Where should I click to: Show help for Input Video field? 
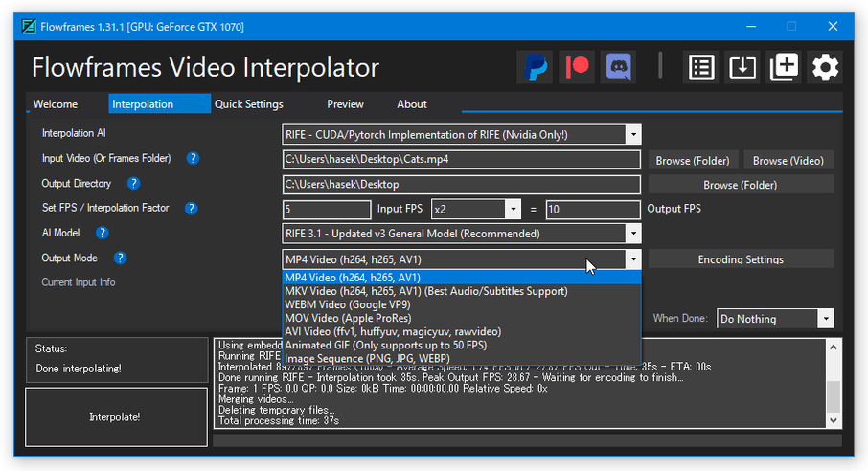pos(193,158)
